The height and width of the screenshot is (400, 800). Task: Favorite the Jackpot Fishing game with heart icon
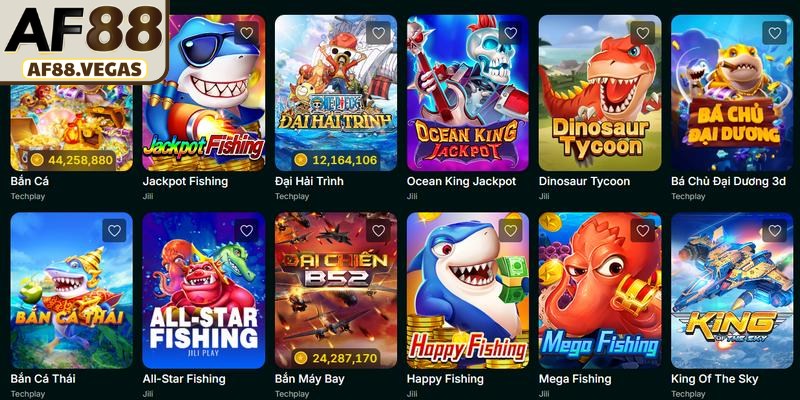pos(246,33)
